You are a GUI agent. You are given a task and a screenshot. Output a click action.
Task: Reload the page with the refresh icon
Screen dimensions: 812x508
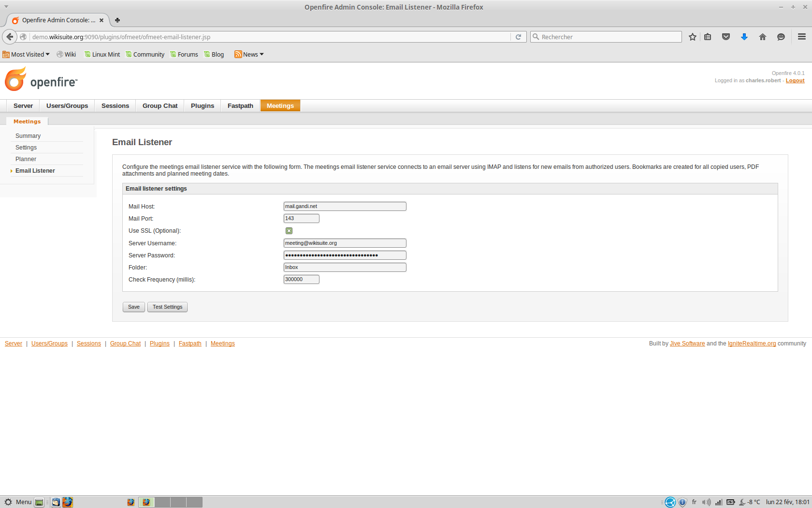pos(518,37)
